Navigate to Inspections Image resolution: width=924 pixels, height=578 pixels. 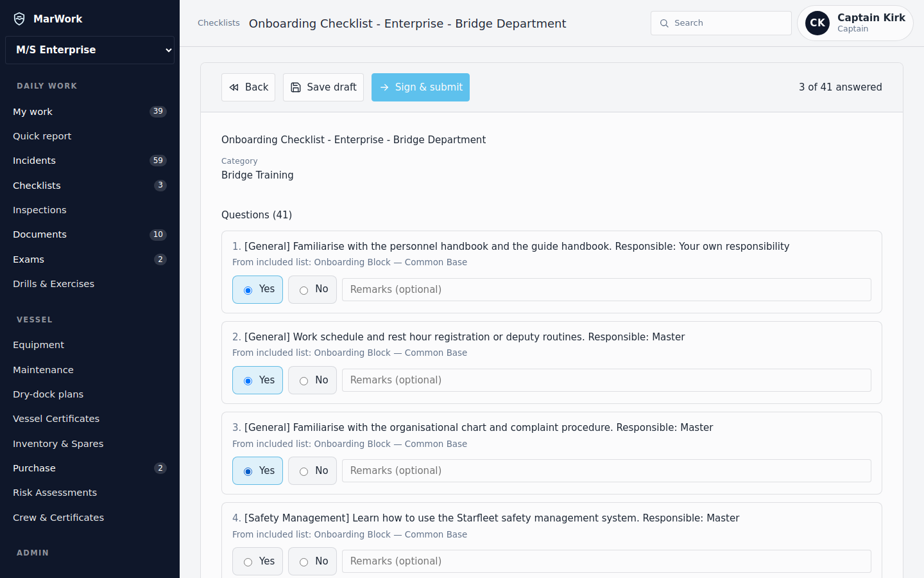tap(90, 210)
